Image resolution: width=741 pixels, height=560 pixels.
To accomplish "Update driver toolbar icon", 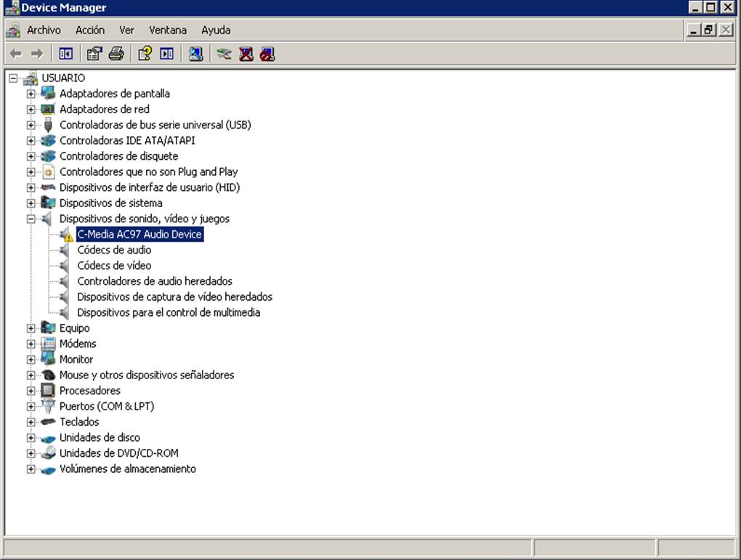I will pyautogui.click(x=224, y=54).
